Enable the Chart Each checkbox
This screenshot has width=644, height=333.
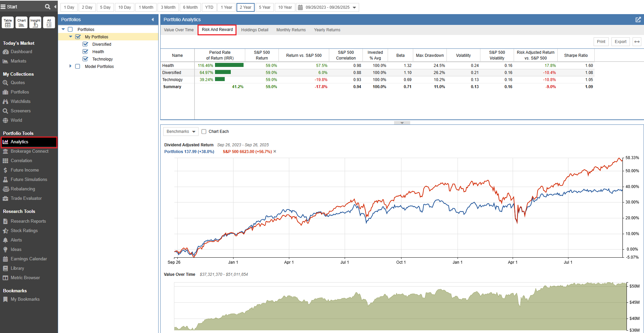click(204, 132)
